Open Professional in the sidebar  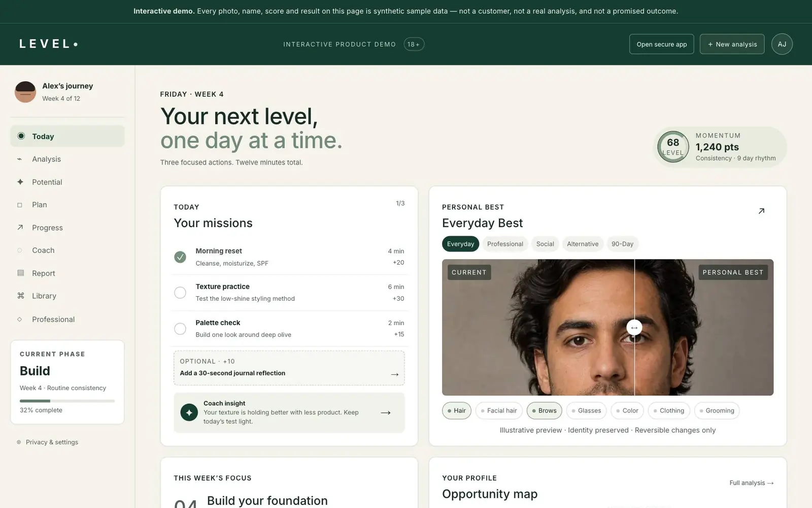tap(67, 319)
